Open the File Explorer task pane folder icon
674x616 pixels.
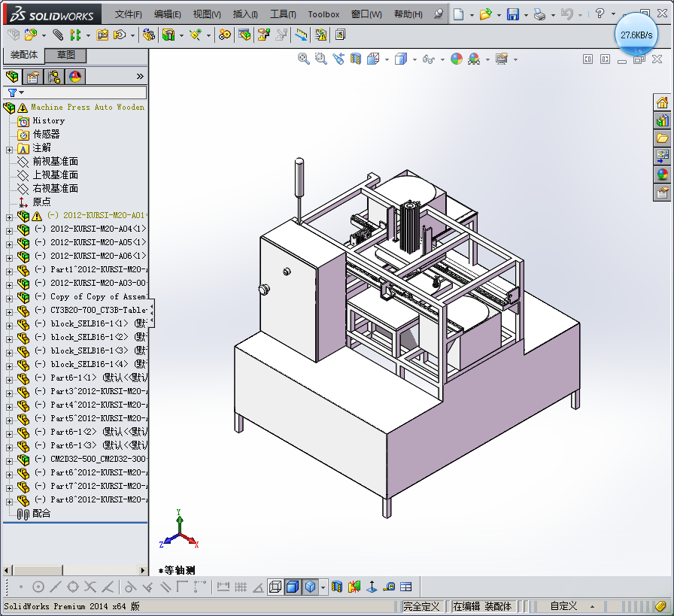(x=662, y=138)
